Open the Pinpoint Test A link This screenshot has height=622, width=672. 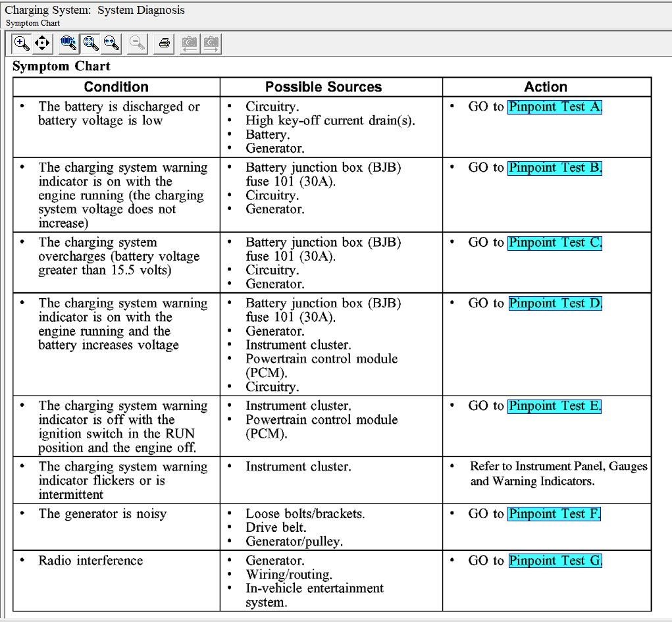(x=555, y=107)
